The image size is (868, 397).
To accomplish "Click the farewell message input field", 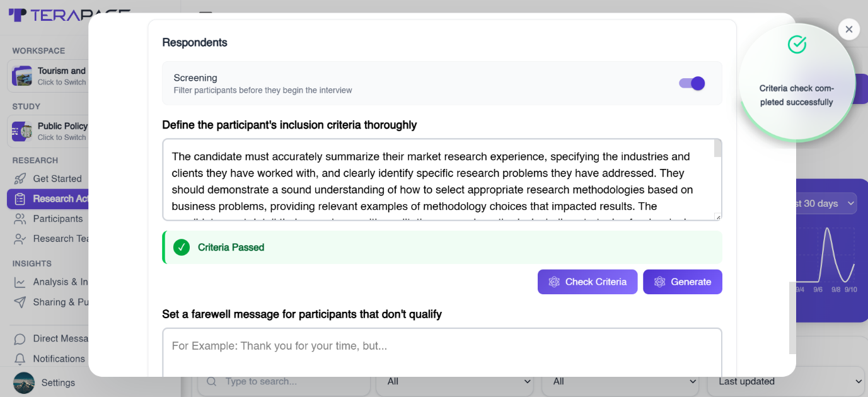I will coord(442,352).
